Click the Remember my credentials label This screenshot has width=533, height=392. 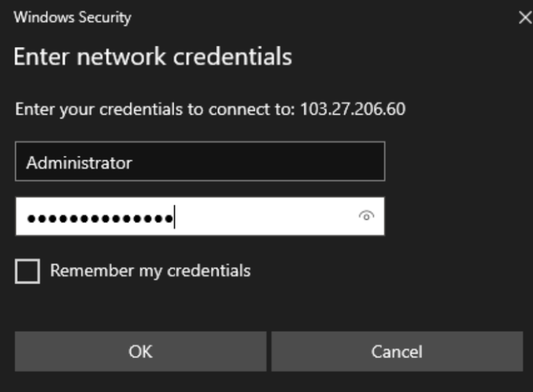(150, 271)
